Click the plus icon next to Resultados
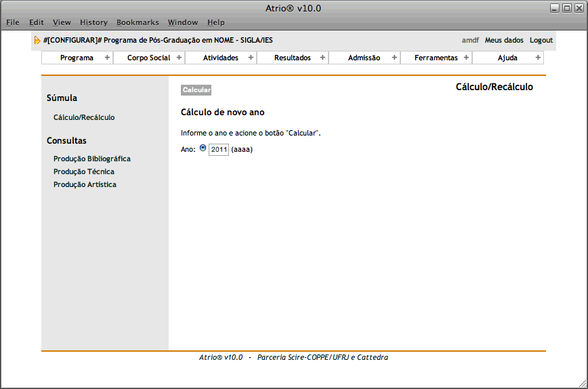Viewport: 588px width, 389px height. point(322,58)
